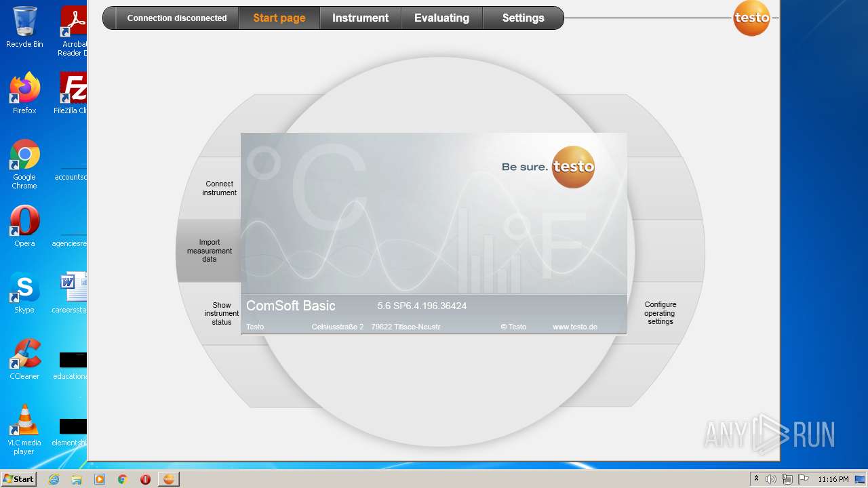Open the volume speaker tray icon
This screenshot has width=868, height=488.
point(771,479)
